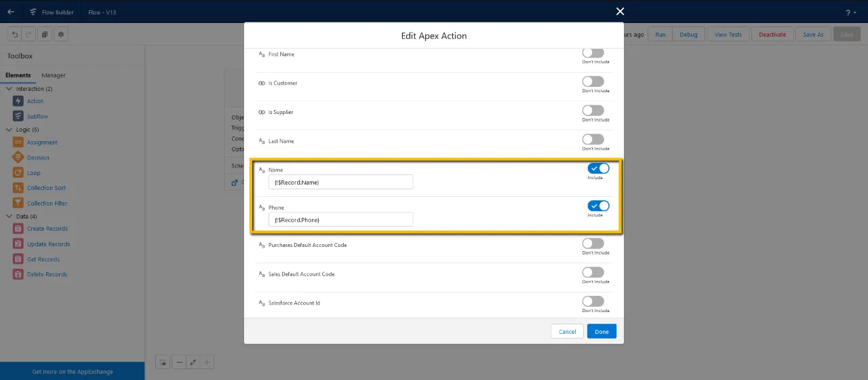This screenshot has width=868, height=380.
Task: Click the Phone value input field
Action: point(340,219)
